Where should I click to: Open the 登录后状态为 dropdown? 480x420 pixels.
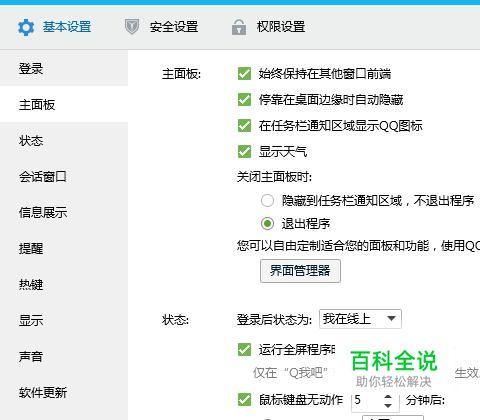[x=360, y=319]
